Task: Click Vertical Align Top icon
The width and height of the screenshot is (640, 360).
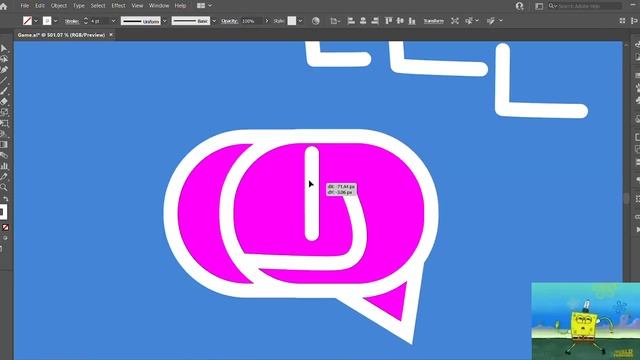Action: (389, 21)
